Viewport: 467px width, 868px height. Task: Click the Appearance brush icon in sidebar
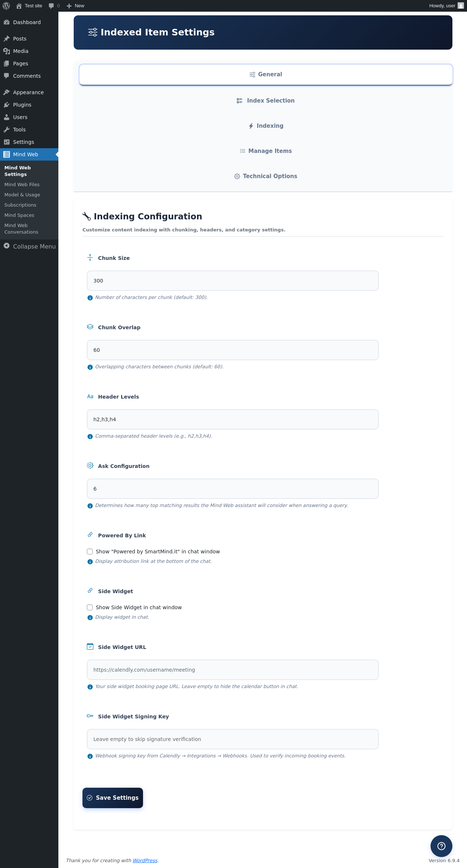pyautogui.click(x=7, y=92)
